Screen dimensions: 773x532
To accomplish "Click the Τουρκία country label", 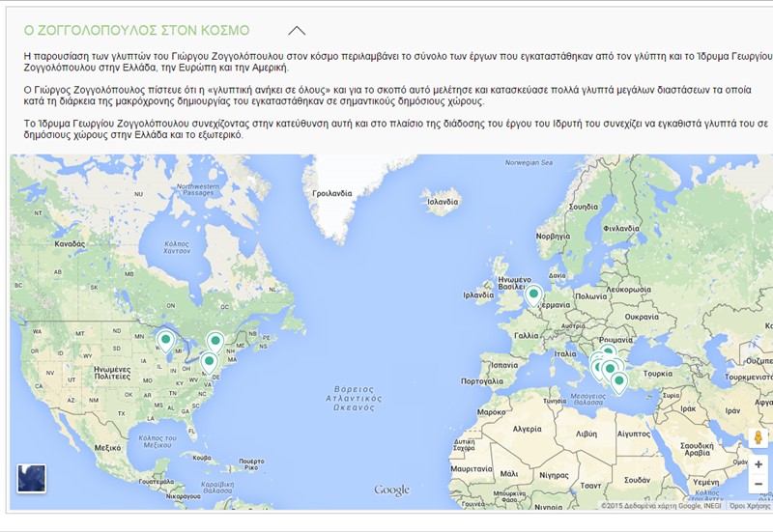I will (657, 373).
